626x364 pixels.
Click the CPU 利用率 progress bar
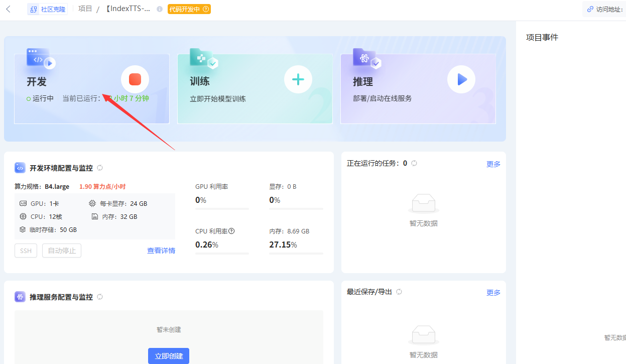click(222, 254)
